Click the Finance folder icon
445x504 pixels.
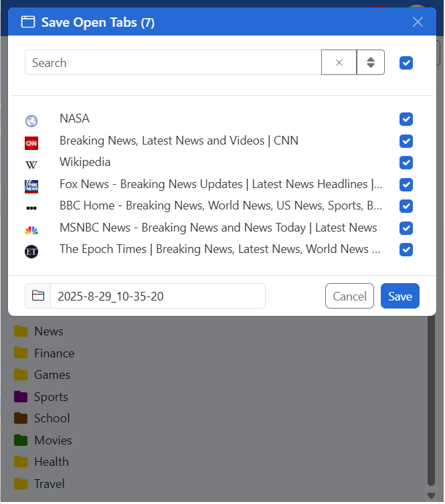coord(21,353)
